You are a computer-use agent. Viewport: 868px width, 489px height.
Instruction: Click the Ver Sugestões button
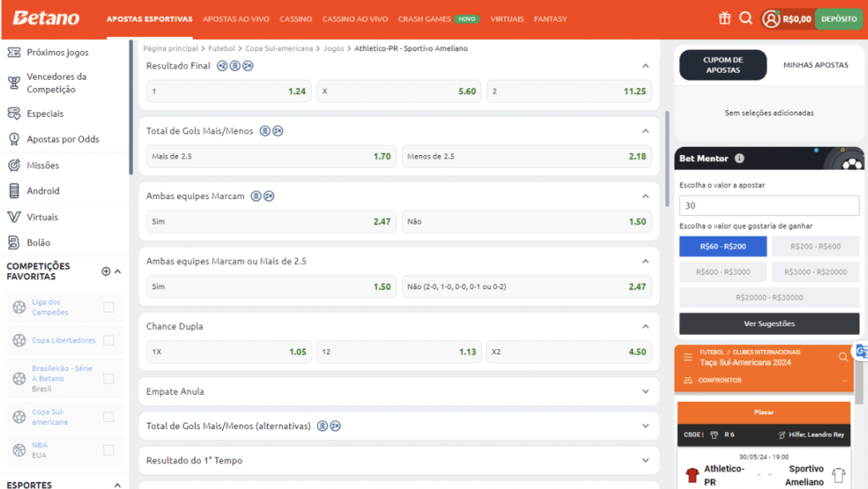click(769, 324)
